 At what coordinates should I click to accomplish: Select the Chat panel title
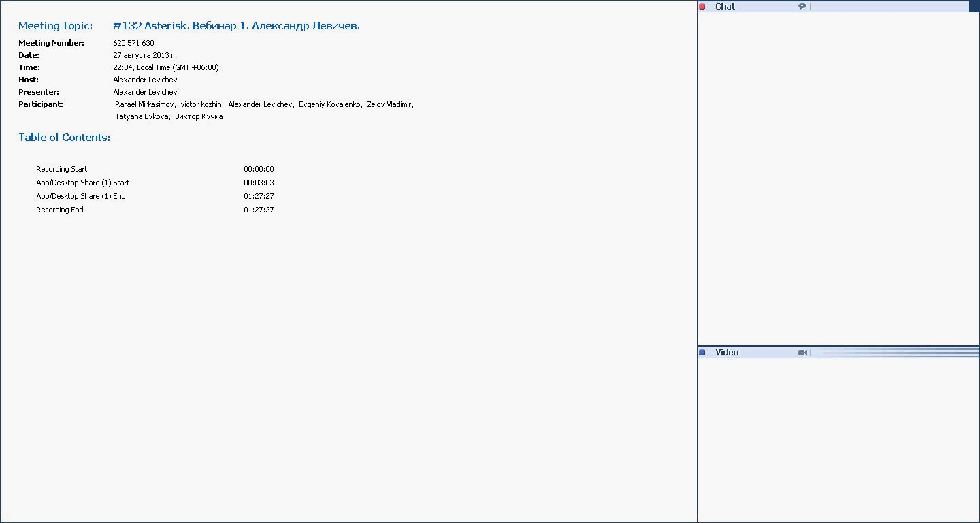pyautogui.click(x=725, y=7)
